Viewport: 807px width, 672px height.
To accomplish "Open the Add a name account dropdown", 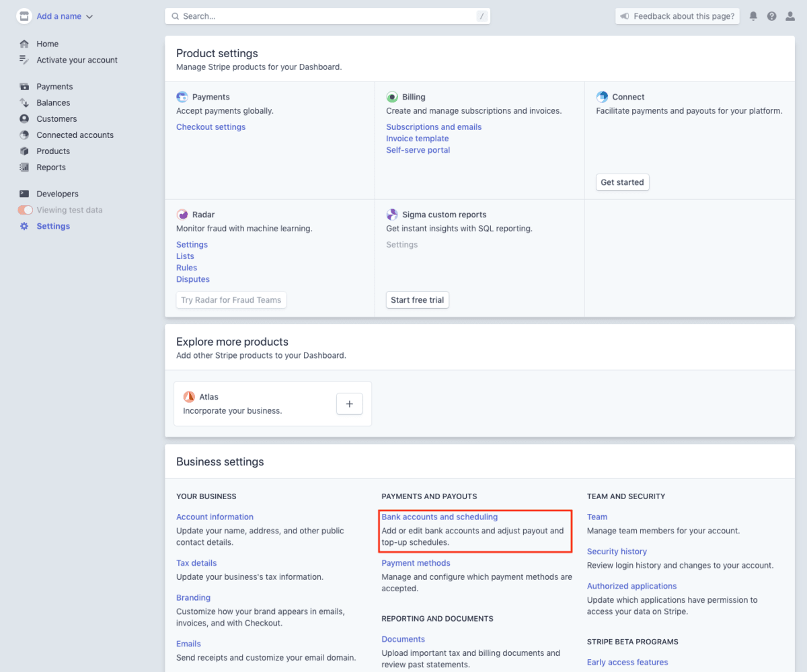I will click(x=65, y=16).
